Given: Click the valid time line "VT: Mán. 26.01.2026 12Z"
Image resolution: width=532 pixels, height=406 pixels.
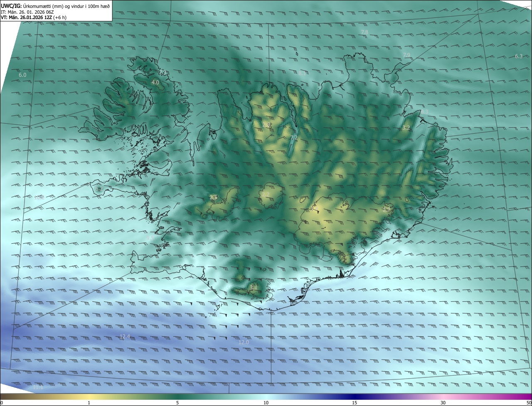Looking at the screenshot, I should (x=26, y=17).
